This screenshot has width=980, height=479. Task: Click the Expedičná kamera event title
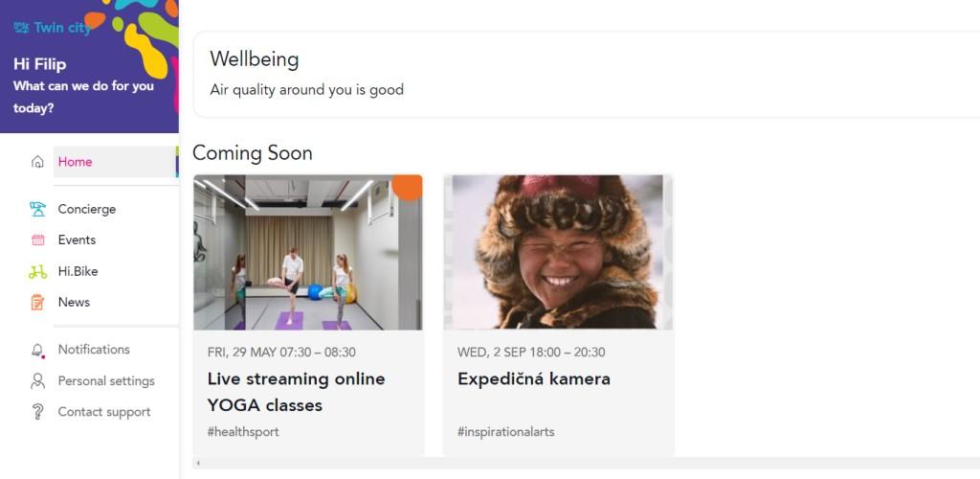coord(534,379)
